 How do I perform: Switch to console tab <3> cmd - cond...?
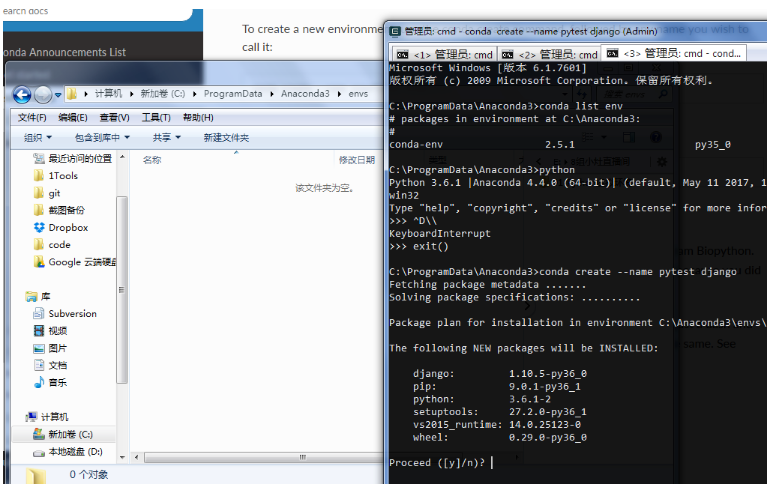point(674,53)
